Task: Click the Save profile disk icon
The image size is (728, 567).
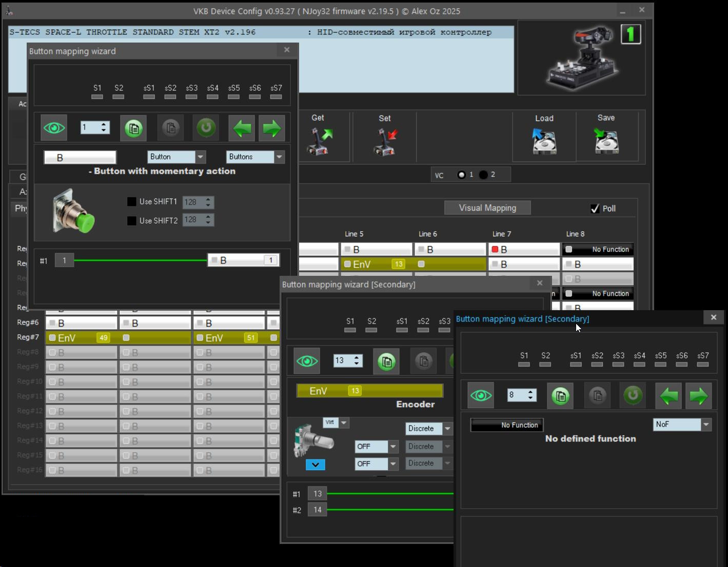Action: 606,141
